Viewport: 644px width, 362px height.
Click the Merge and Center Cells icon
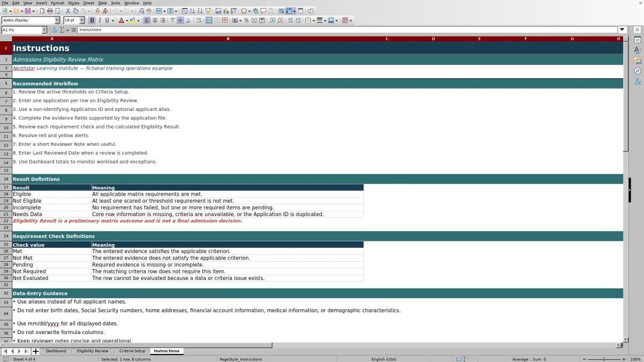(x=209, y=20)
